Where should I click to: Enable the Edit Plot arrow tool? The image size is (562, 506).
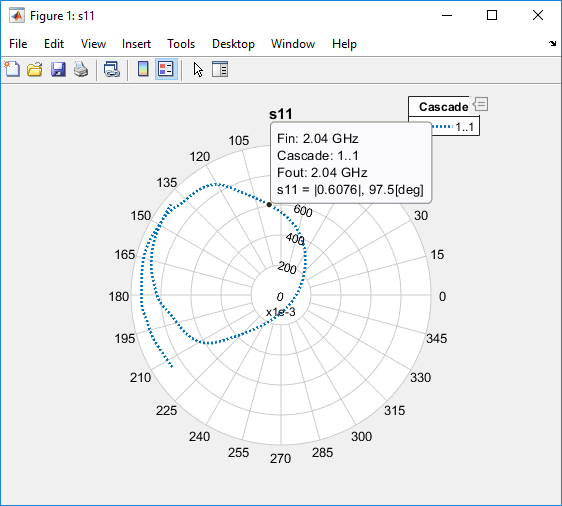(198, 70)
